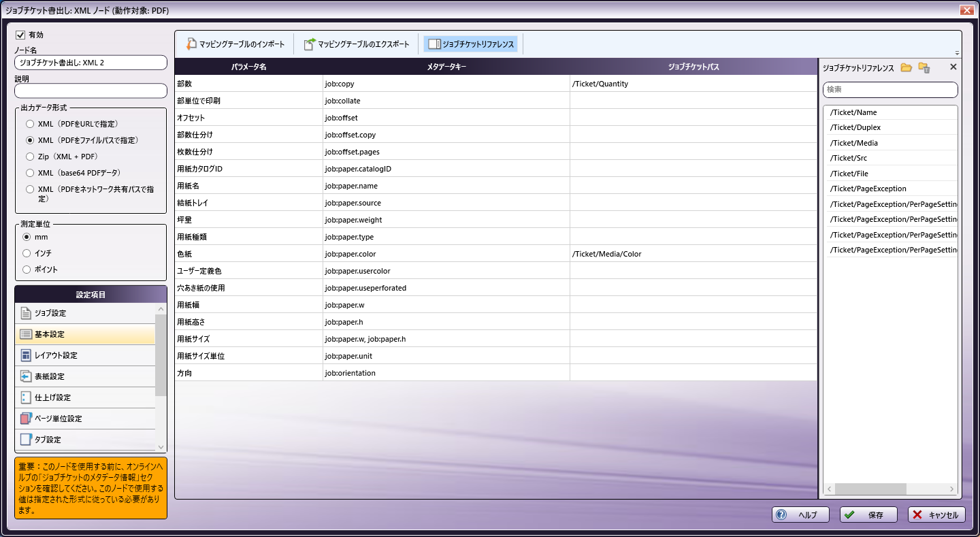Viewport: 980px width, 537px height.
Task: Click the 設定項目 vertical scrollbar thumb
Action: pos(161,355)
